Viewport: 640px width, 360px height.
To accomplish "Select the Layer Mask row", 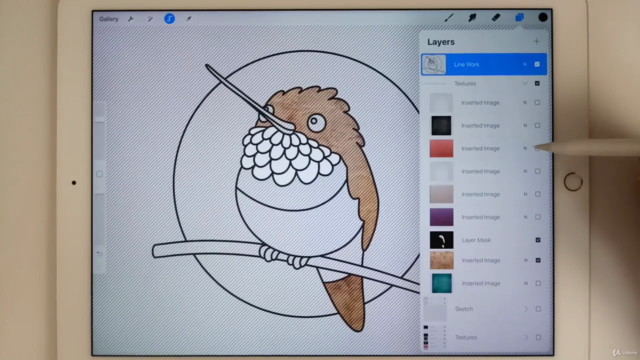I will point(484,240).
